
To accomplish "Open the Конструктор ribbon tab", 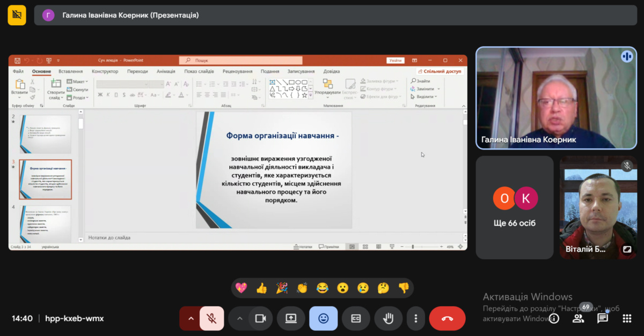I will [105, 71].
